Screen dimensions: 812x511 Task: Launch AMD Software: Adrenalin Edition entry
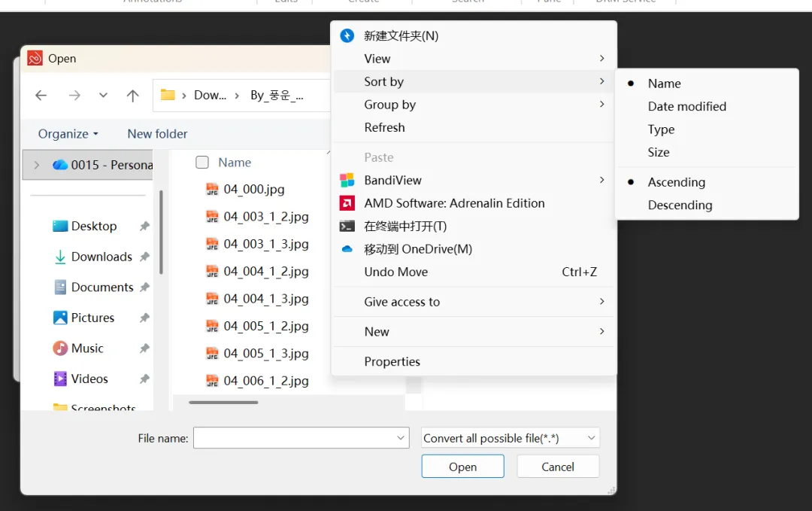[x=474, y=203]
